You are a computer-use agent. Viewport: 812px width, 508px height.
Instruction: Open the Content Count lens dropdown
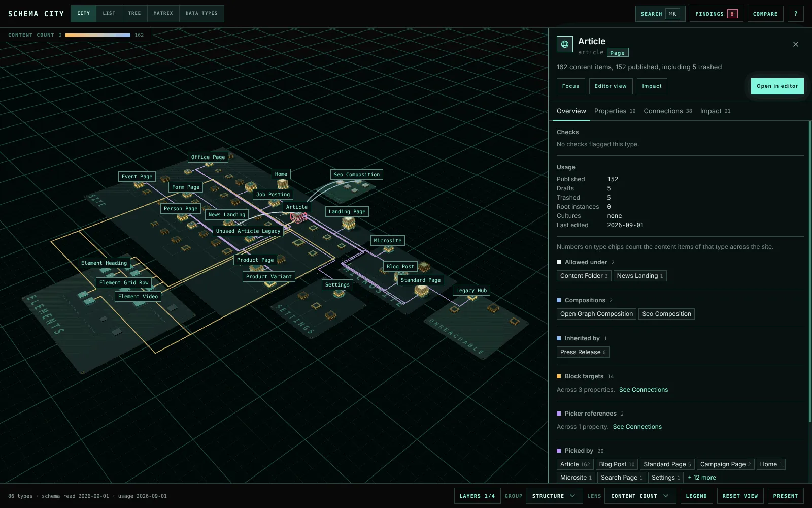(640, 496)
